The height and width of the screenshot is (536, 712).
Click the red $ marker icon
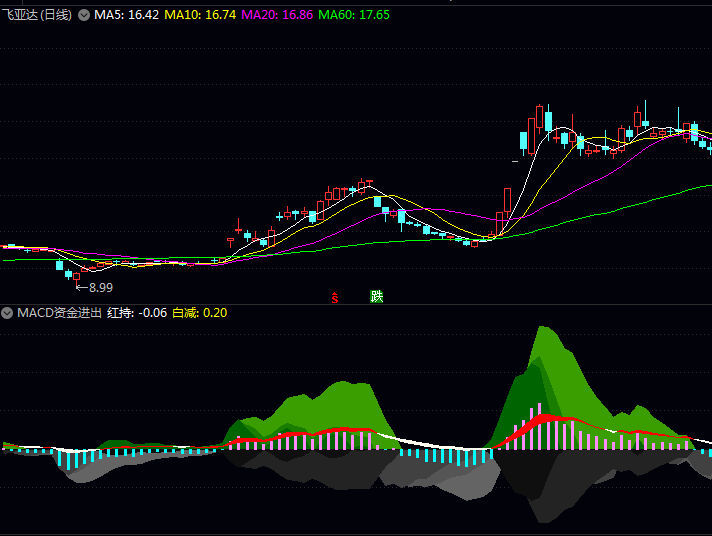[x=335, y=297]
